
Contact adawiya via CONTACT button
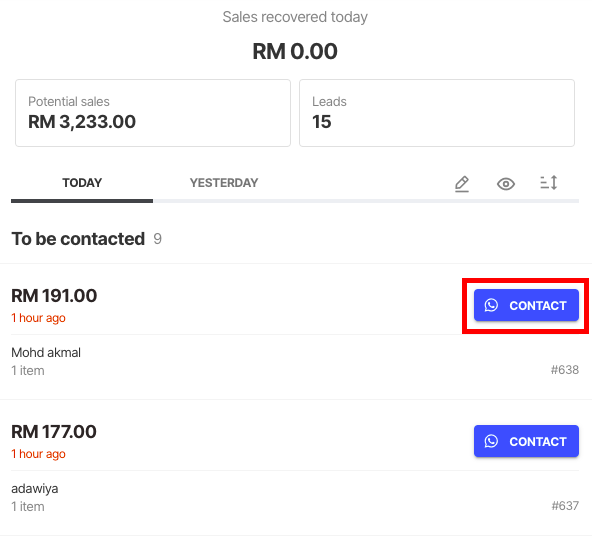(526, 441)
